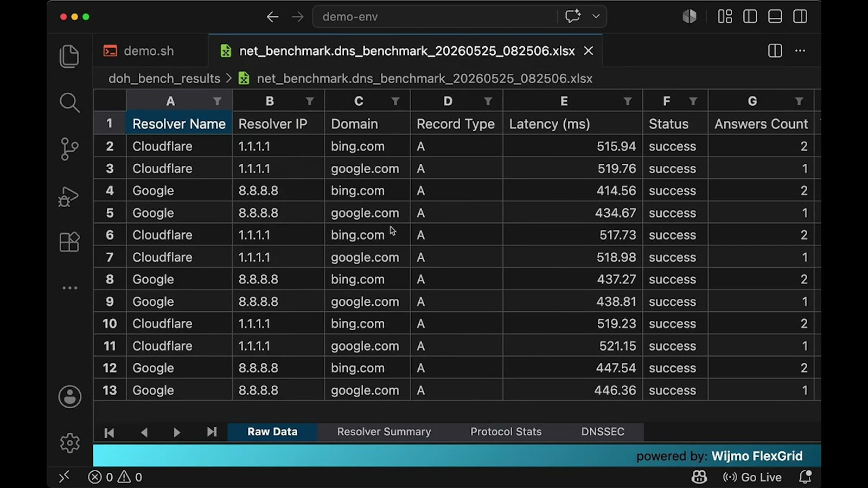Click the Copilot icon near layout controls

(x=690, y=17)
